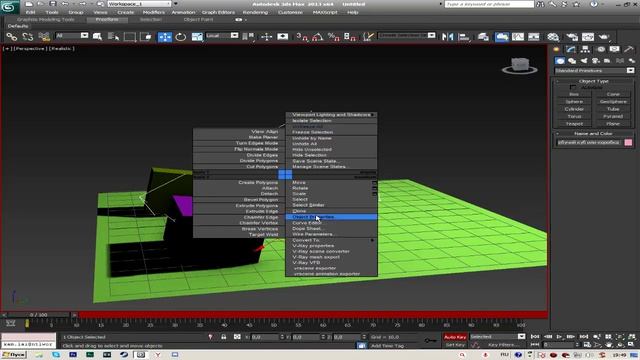Open the Display panel tab
640x360 pixels.
(614, 49)
